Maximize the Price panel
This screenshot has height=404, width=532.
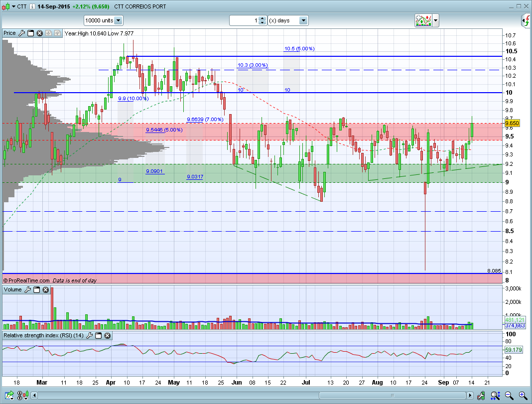30,33
